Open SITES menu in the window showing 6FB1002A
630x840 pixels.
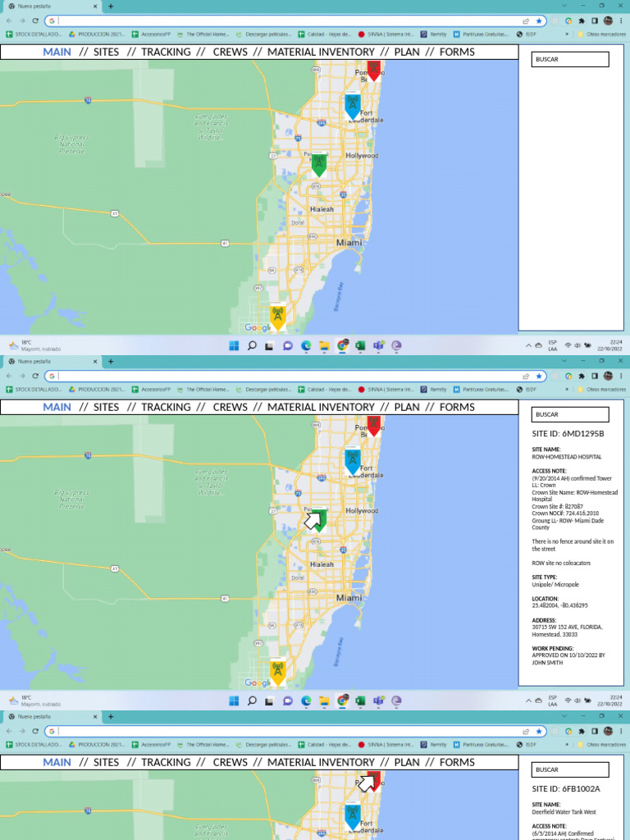click(106, 762)
